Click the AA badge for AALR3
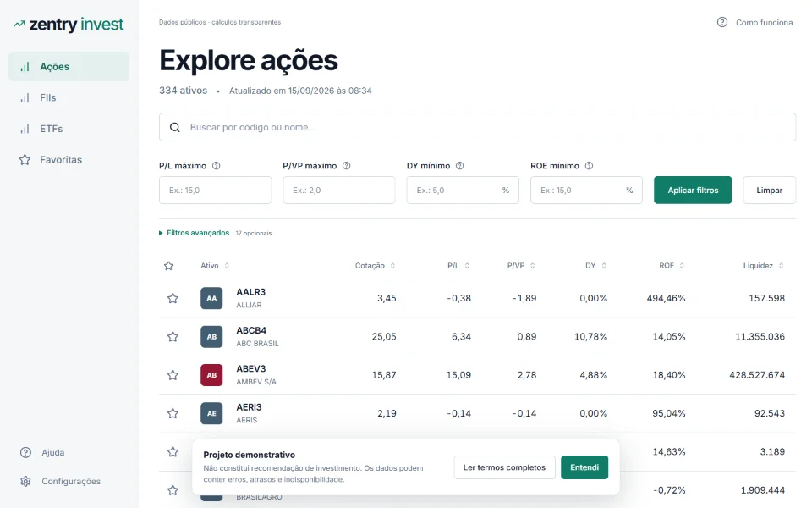 [x=211, y=298]
